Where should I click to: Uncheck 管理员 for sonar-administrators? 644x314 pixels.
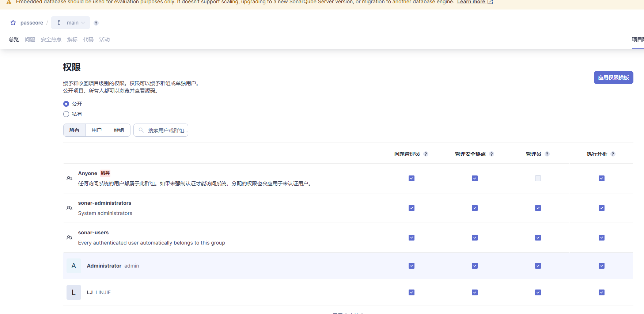538,208
